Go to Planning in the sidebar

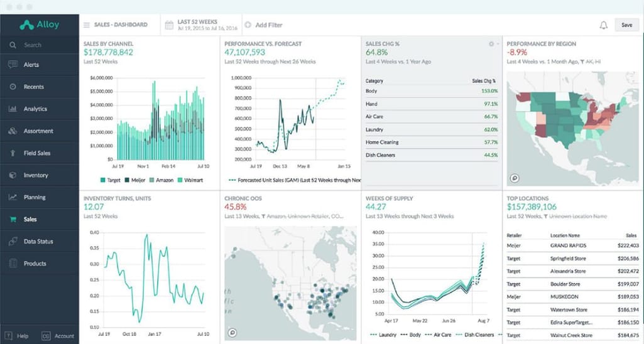35,197
